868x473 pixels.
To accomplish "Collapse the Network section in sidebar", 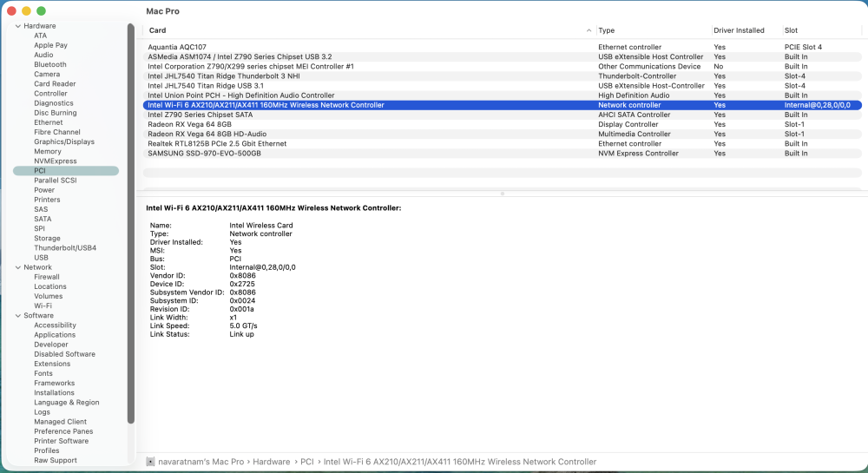I will (x=18, y=267).
